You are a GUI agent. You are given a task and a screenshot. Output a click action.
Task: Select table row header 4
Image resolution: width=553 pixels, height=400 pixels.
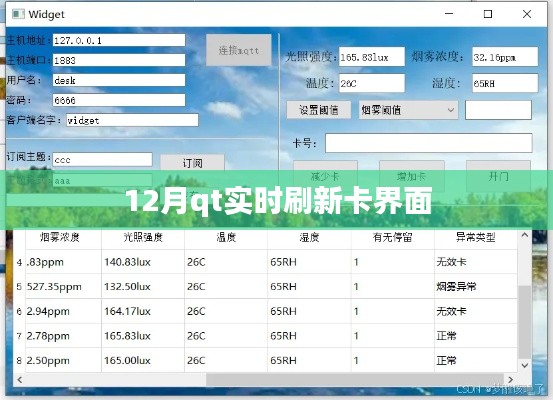click(x=19, y=262)
